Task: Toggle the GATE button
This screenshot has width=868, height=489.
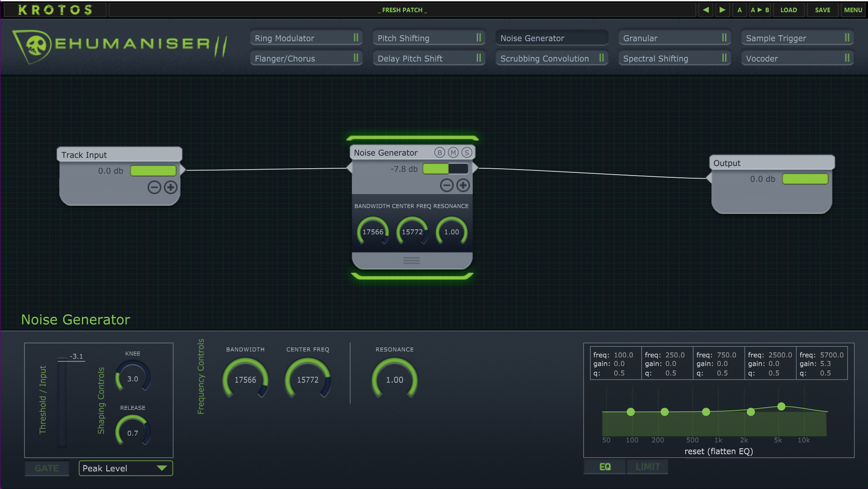Action: (47, 468)
